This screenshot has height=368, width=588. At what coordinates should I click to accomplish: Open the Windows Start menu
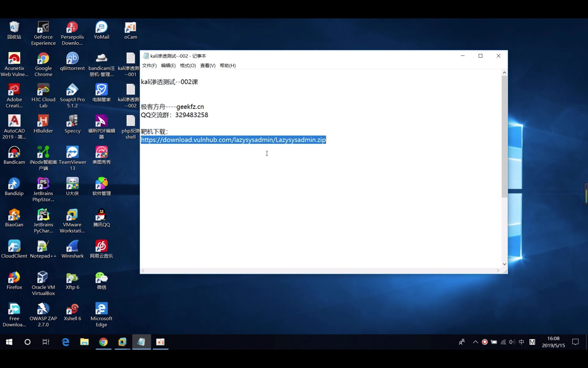[x=9, y=342]
